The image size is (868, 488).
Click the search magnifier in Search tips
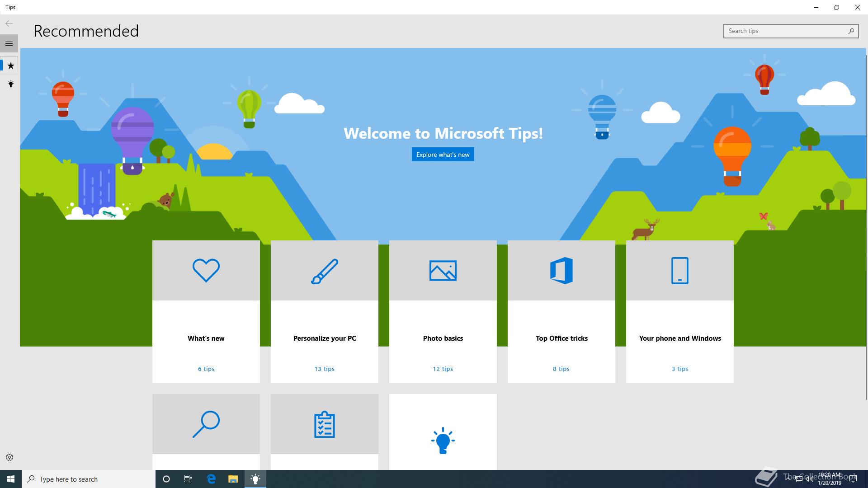tap(851, 31)
